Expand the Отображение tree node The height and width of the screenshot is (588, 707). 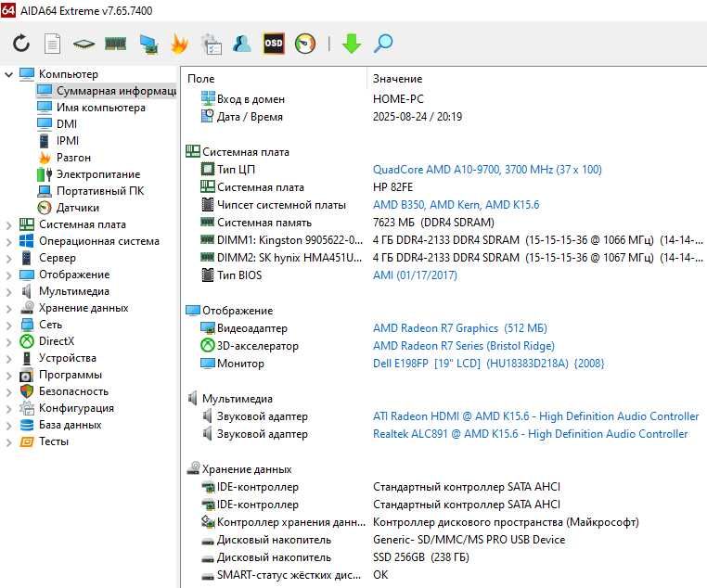[x=8, y=275]
